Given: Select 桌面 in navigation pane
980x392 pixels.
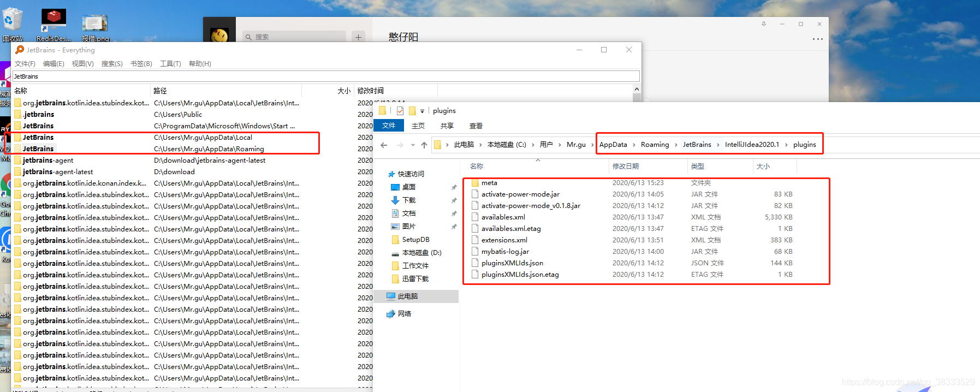Looking at the screenshot, I should (409, 187).
